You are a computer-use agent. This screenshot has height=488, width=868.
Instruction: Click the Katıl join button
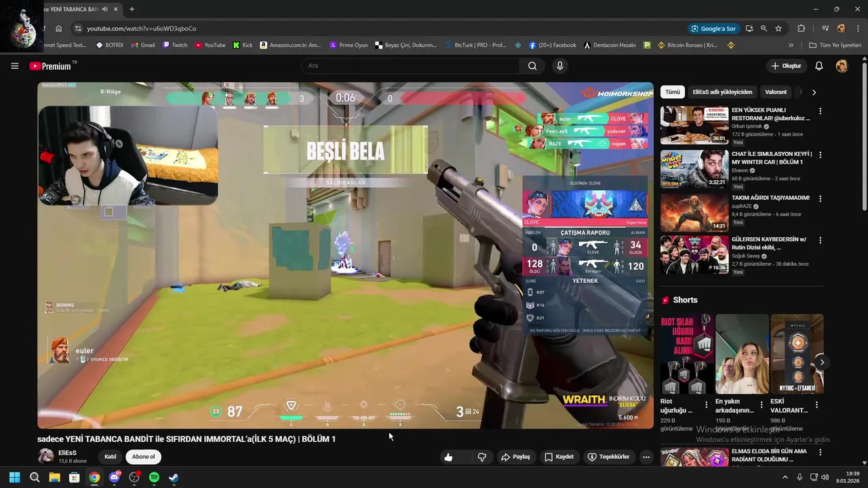click(110, 457)
